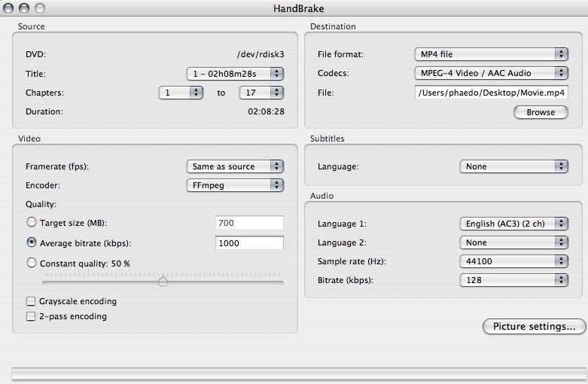Click the Duration value 02:08:28
This screenshot has height=384, width=588.
pyautogui.click(x=266, y=111)
